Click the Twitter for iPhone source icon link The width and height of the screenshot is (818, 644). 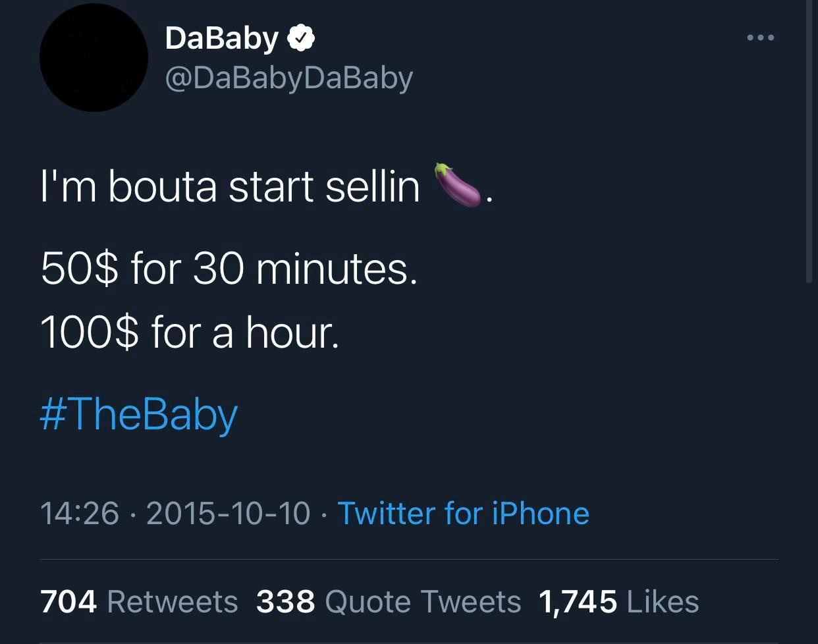pyautogui.click(x=463, y=513)
